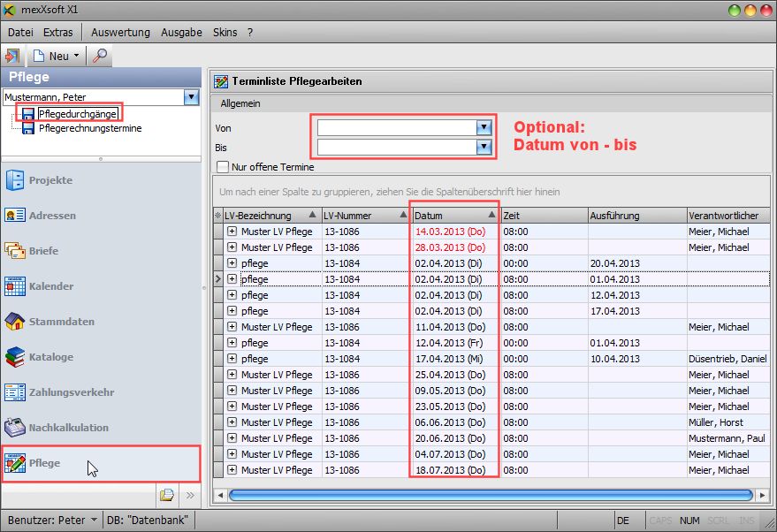
Task: Sort by Verantwortlicher column header
Action: click(x=728, y=216)
